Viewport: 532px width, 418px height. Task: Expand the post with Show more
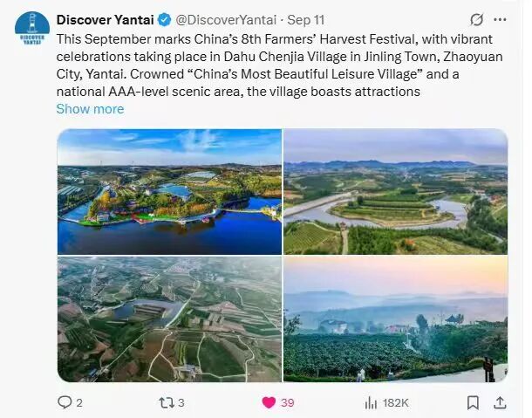(90, 109)
